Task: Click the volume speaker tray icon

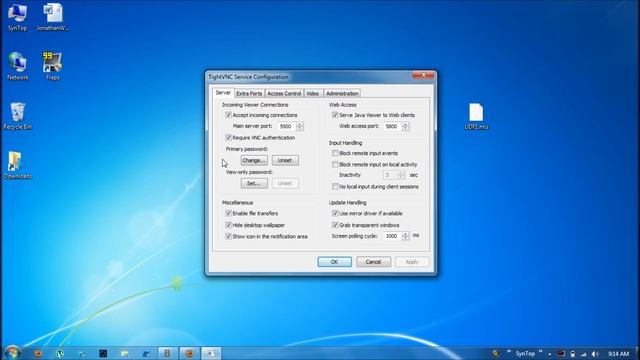Action: coord(595,354)
